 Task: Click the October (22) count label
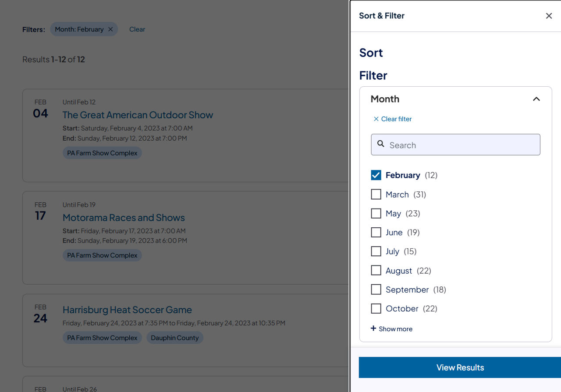(x=430, y=308)
